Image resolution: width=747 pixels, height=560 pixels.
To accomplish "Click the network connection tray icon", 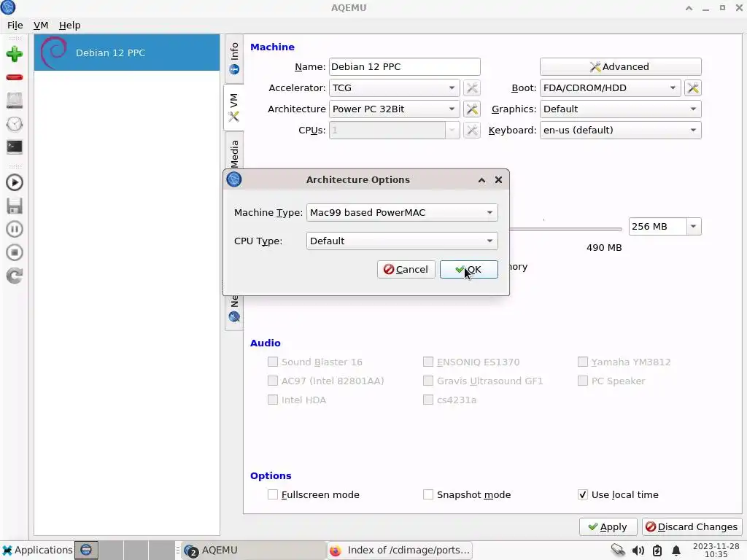I will click(x=617, y=550).
